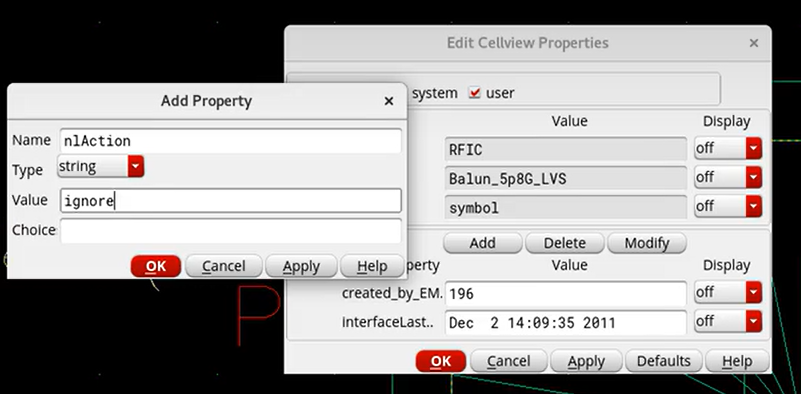This screenshot has width=801, height=394.
Task: Click the Delete property button
Action: coord(564,243)
